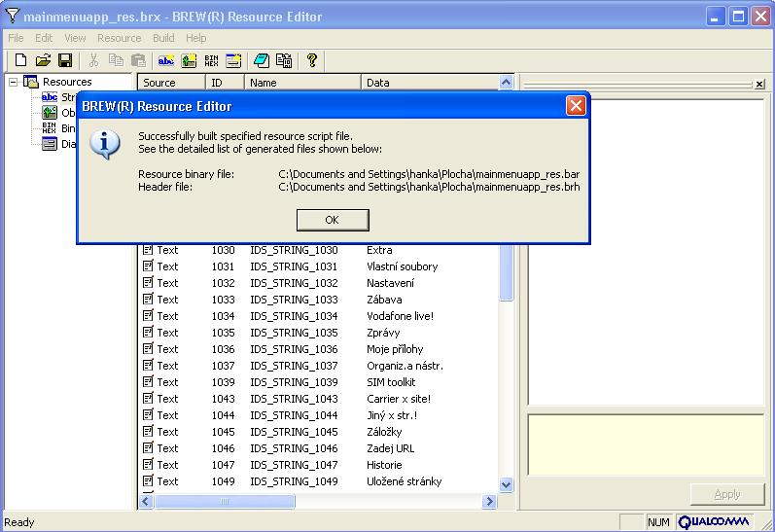Select the Objects node icon in tree

[50, 113]
